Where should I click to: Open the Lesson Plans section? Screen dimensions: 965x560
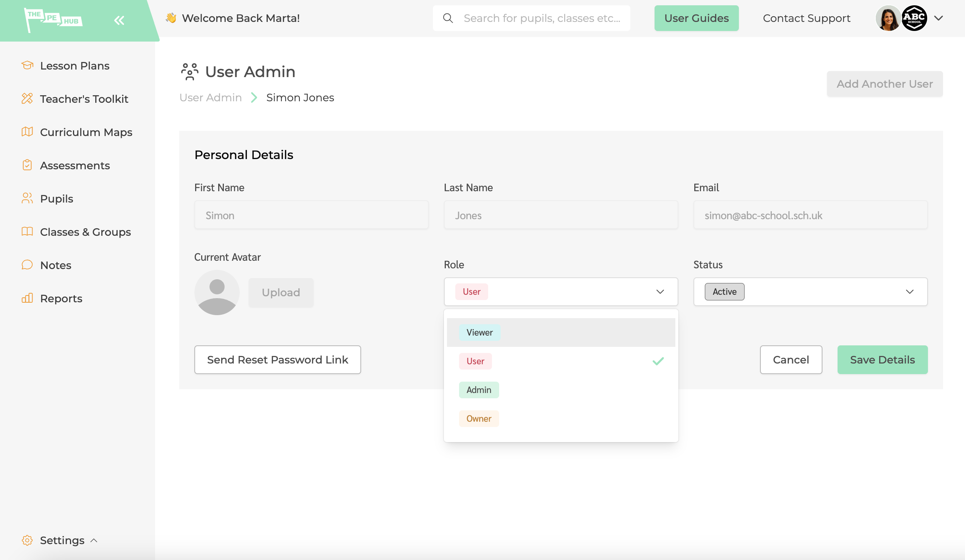74,65
